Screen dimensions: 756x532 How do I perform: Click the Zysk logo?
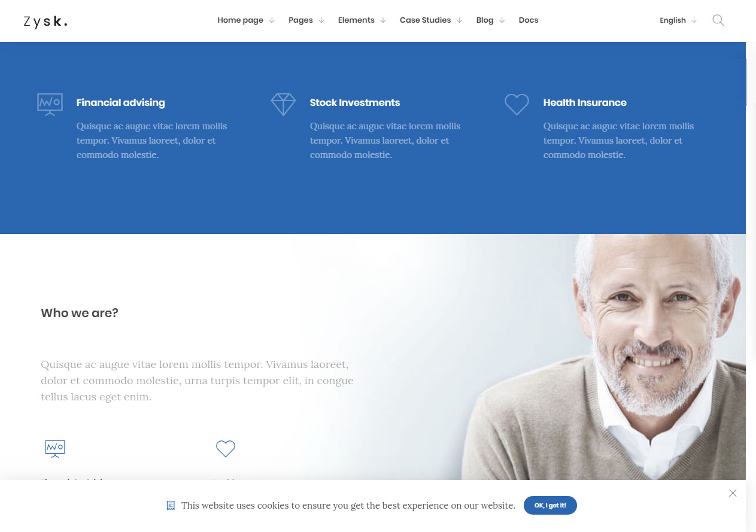[45, 22]
